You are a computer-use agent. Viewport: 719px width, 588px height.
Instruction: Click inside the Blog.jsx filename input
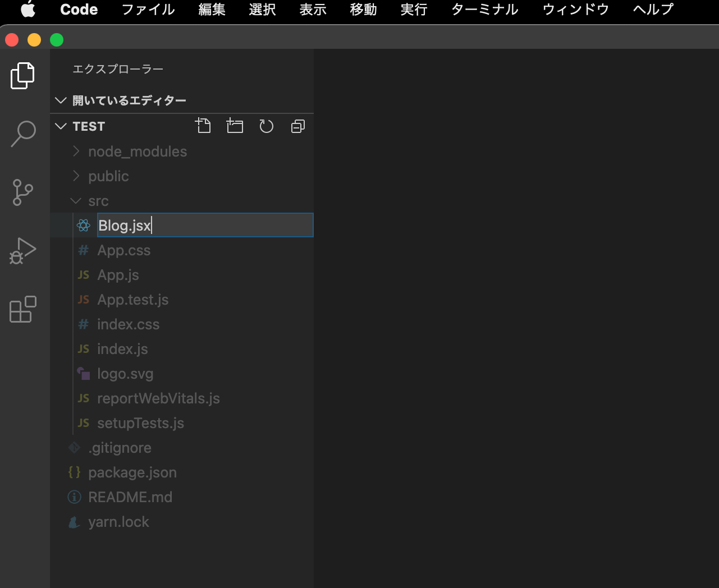(205, 225)
